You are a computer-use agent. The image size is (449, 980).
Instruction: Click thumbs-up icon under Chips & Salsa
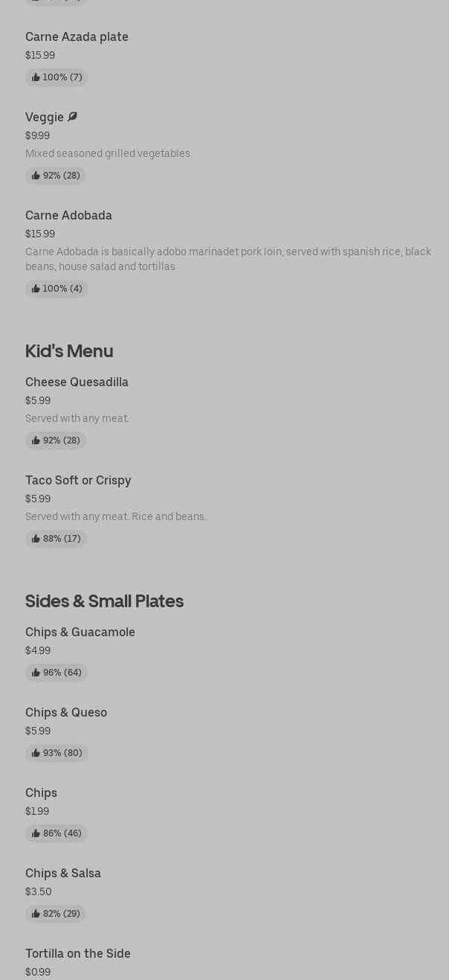click(36, 914)
